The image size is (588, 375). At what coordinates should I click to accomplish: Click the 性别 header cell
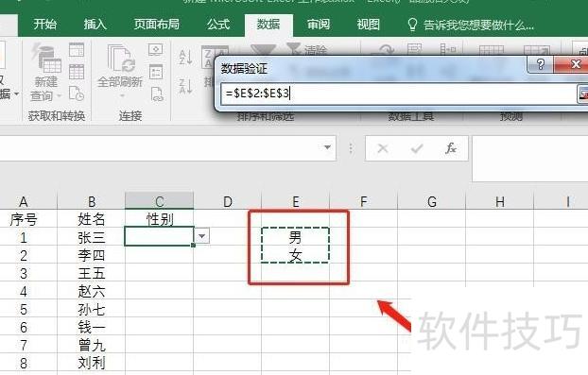160,219
